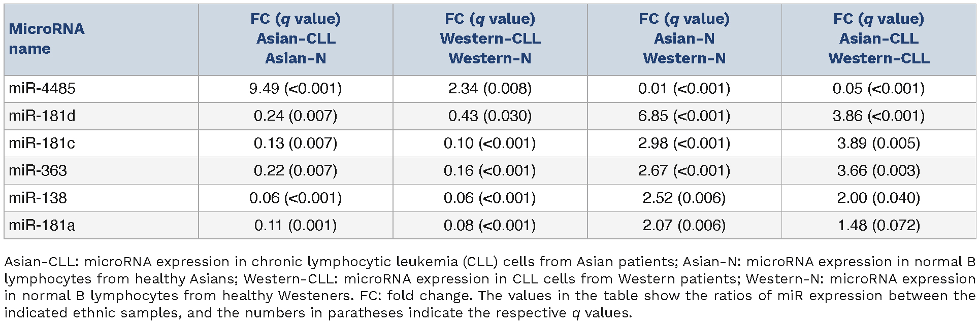Select the Western-CLL / Western-N column header
The height and width of the screenshot is (325, 980).
click(x=490, y=39)
